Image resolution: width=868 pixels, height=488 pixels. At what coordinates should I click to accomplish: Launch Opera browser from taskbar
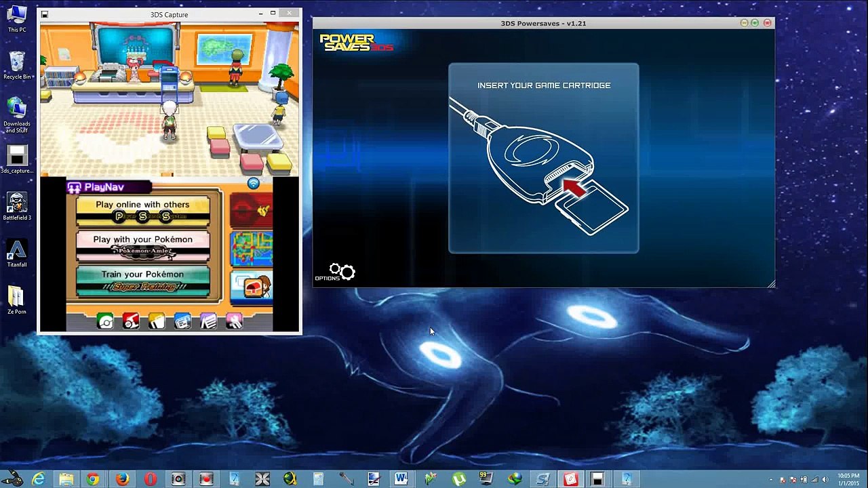[x=150, y=479]
